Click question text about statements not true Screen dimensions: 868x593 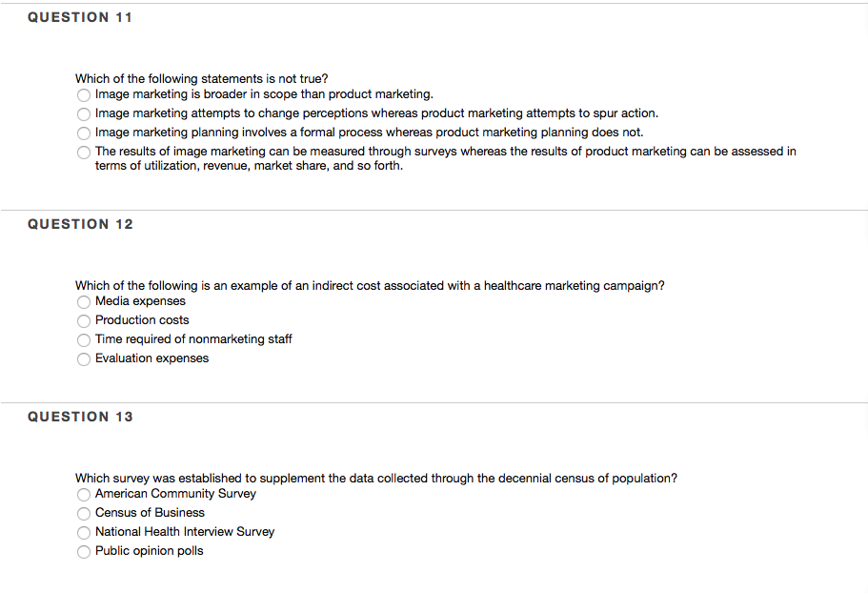(201, 78)
